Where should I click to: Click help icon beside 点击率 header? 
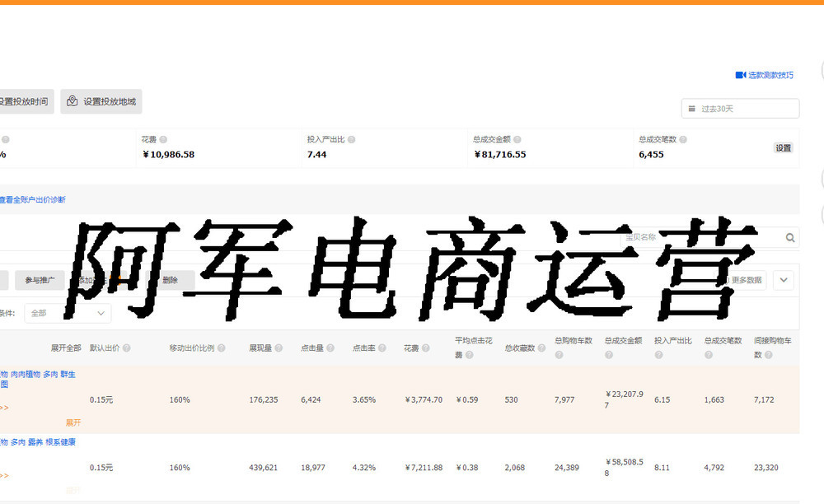pyautogui.click(x=382, y=348)
